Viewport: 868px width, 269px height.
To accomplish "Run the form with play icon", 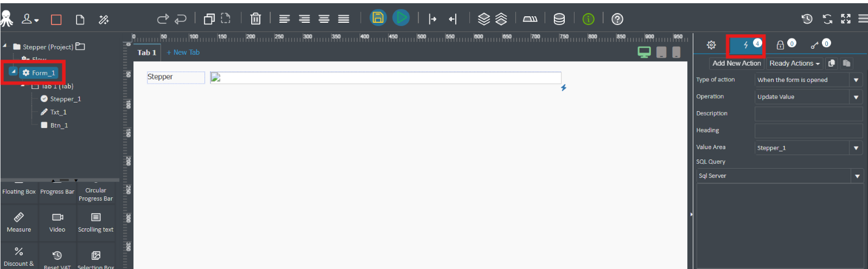I will pos(401,18).
